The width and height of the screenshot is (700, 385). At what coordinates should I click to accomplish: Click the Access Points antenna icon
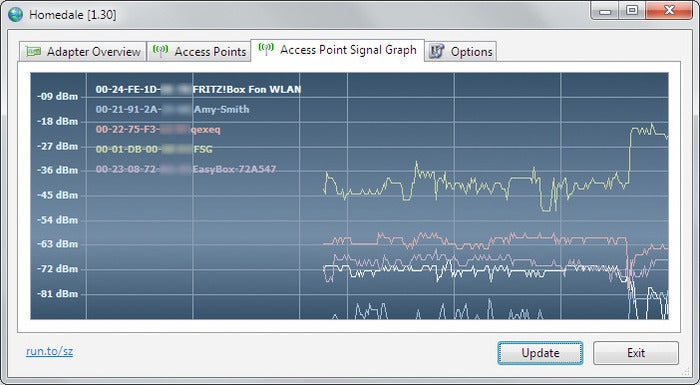point(160,50)
